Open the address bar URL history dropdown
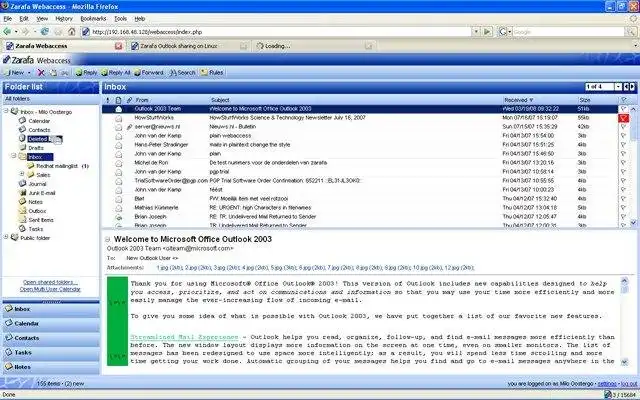 pyautogui.click(x=476, y=31)
